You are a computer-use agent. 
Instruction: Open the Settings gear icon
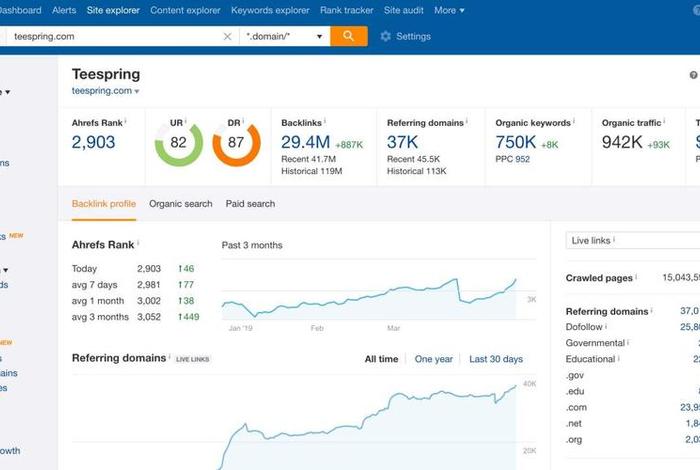pos(386,37)
